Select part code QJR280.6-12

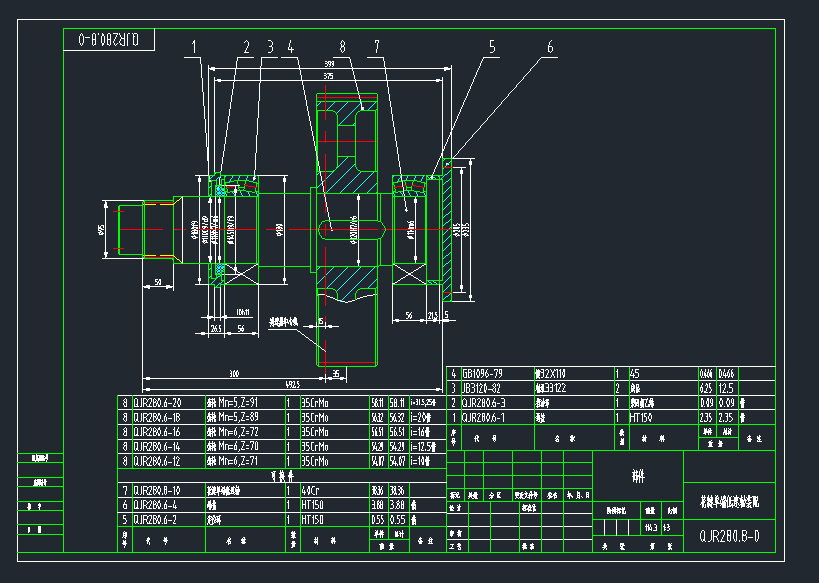(158, 461)
